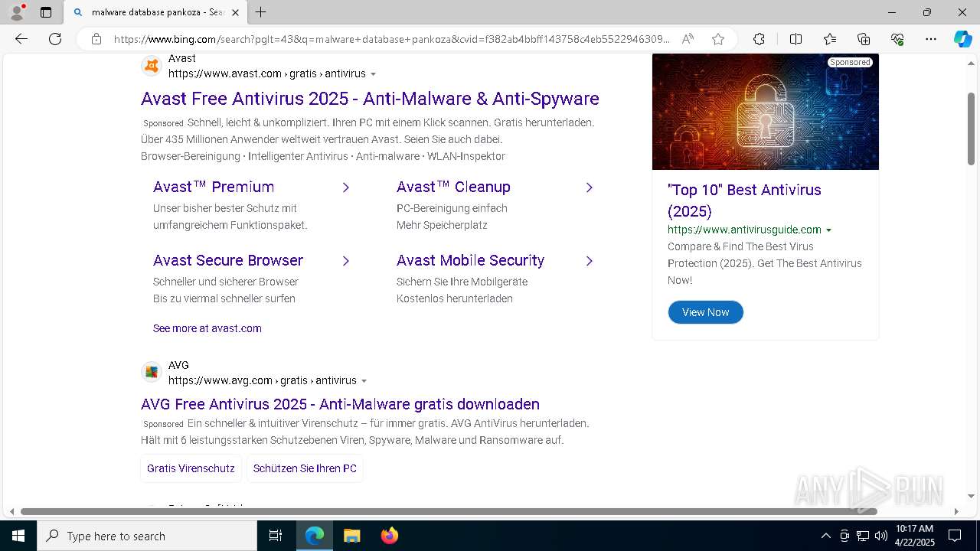Add page to favorites star icon

[x=717, y=39]
